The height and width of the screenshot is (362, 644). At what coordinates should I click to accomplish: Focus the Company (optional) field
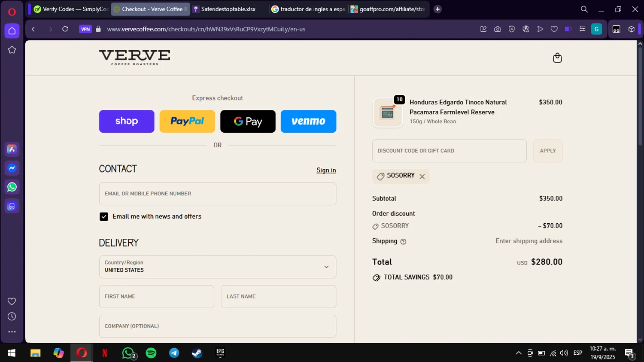pos(218,326)
